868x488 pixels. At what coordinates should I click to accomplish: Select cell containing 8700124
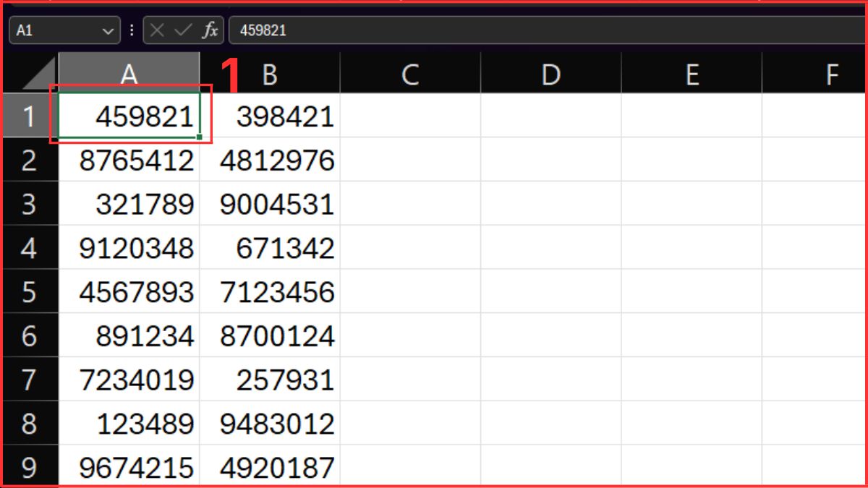coord(270,335)
